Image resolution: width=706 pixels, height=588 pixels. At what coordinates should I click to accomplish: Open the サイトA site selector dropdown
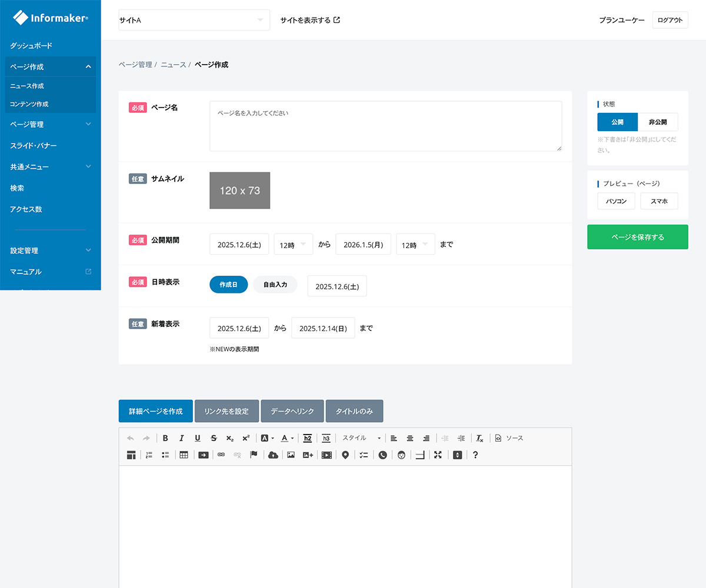tap(194, 20)
